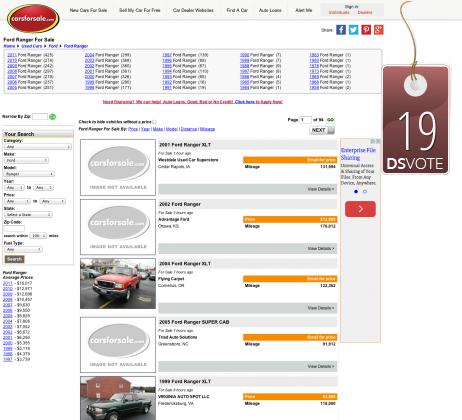Open Sell My Car For Free menu

pyautogui.click(x=140, y=10)
